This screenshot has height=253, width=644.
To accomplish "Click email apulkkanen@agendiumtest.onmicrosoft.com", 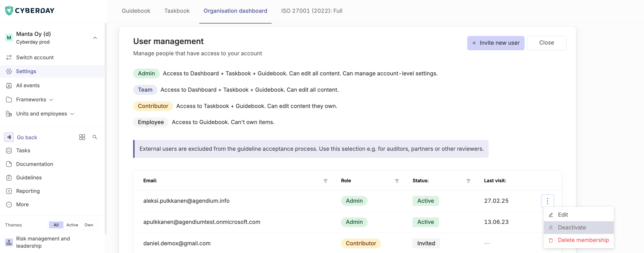I will coord(201,222).
